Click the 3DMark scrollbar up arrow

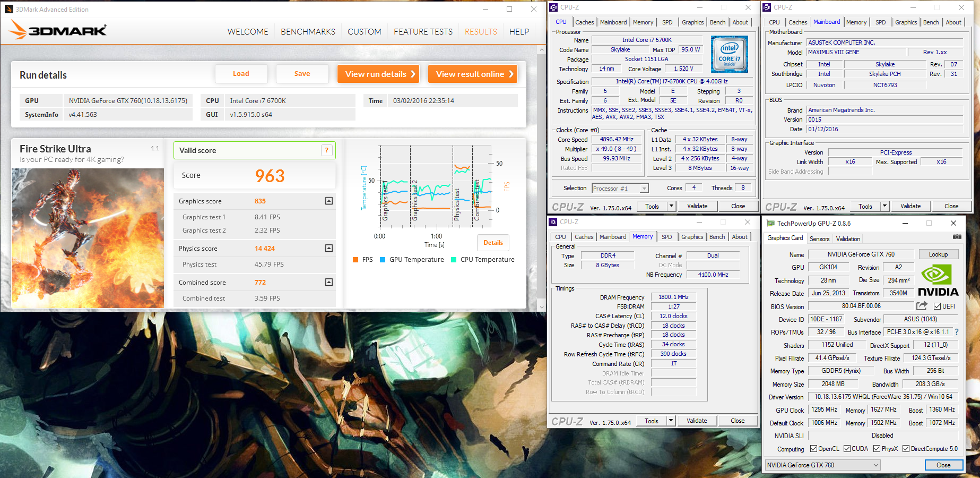[541, 49]
